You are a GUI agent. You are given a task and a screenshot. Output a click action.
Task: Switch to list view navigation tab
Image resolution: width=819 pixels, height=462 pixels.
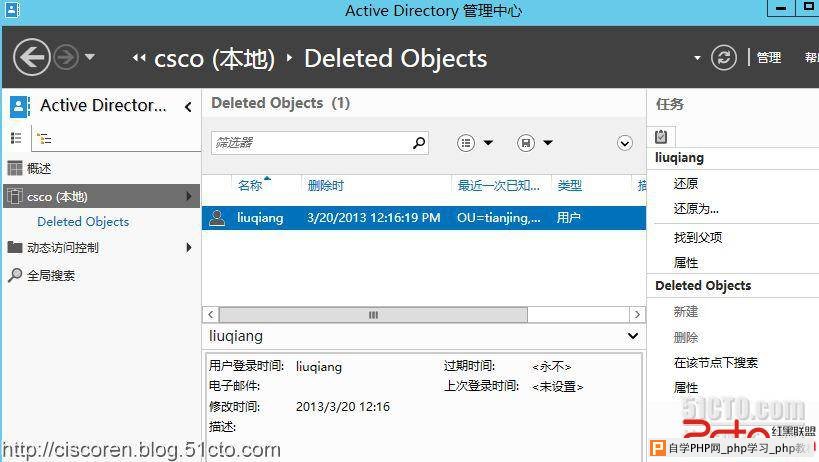click(16, 138)
